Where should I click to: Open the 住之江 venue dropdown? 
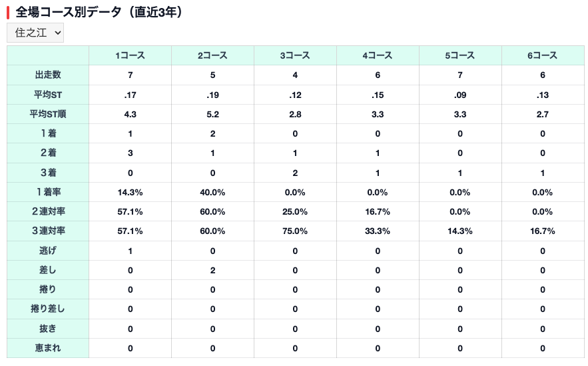point(35,33)
